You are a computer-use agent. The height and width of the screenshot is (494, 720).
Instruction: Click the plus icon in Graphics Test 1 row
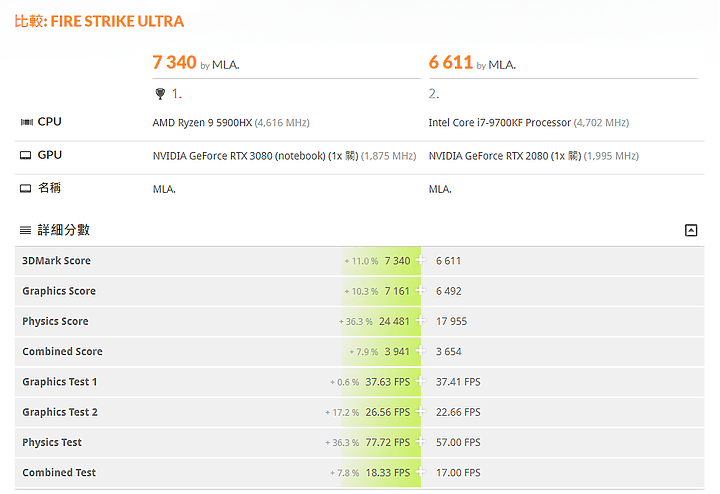coord(420,382)
